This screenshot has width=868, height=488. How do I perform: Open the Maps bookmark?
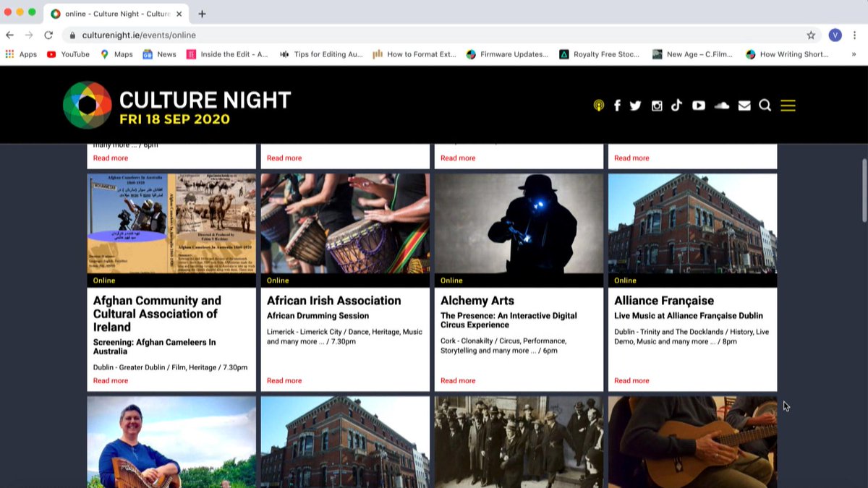pos(116,54)
